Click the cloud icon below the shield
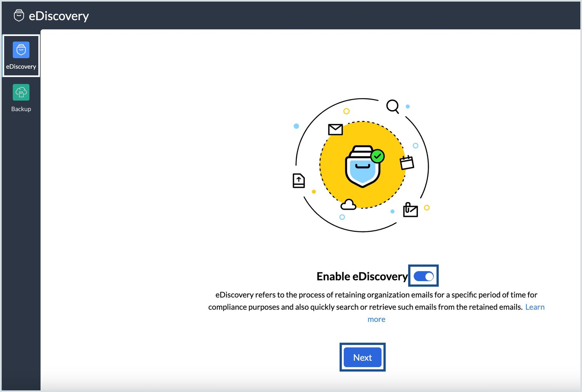The image size is (582, 392). [x=349, y=204]
